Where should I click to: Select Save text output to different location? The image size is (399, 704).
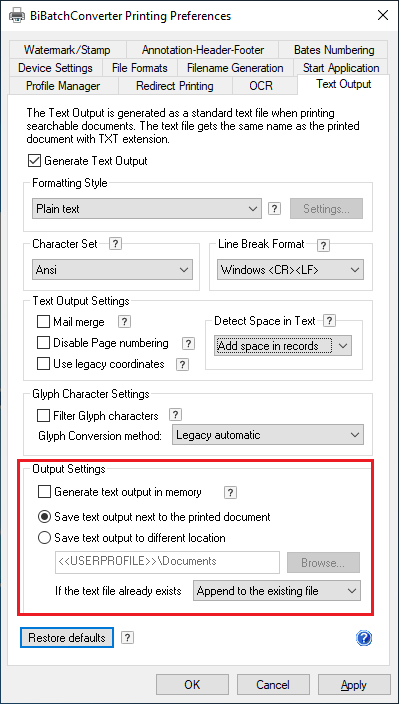point(44,537)
